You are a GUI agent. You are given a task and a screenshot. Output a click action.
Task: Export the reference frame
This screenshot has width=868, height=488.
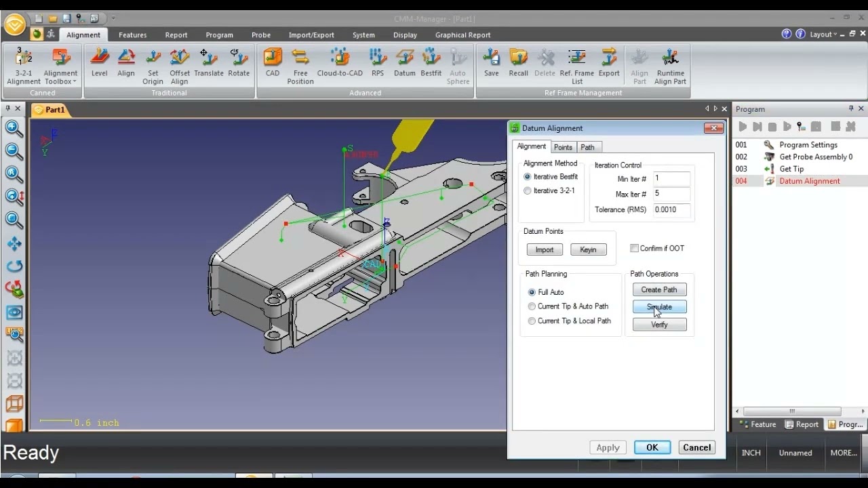coord(609,63)
